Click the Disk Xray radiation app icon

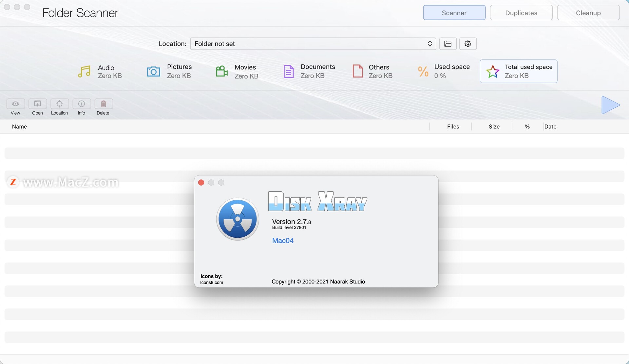coord(238,219)
